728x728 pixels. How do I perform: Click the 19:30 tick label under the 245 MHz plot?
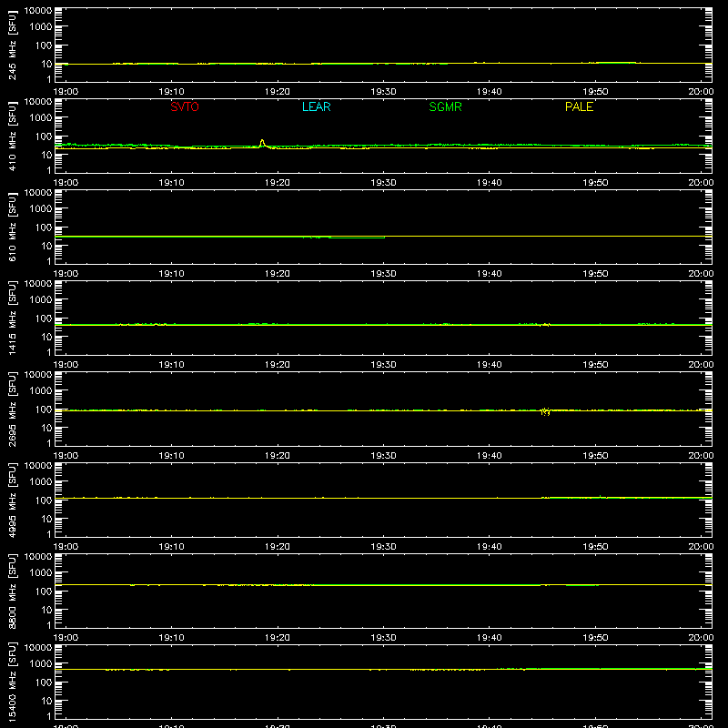coord(383,92)
